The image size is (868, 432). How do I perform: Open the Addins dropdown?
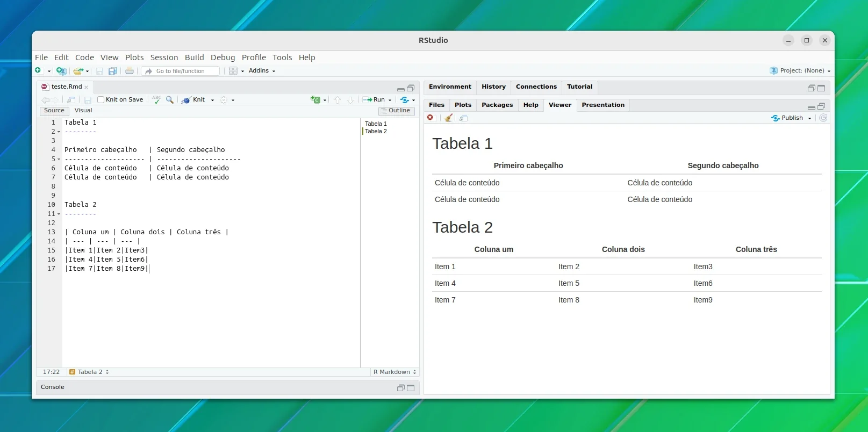pos(262,70)
